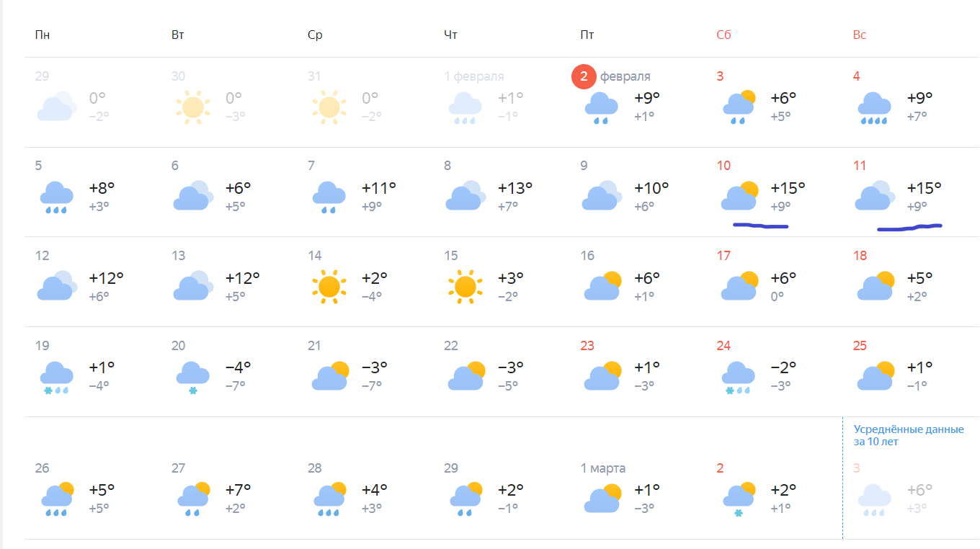Click the sleet icon for day 24

pyautogui.click(x=738, y=378)
